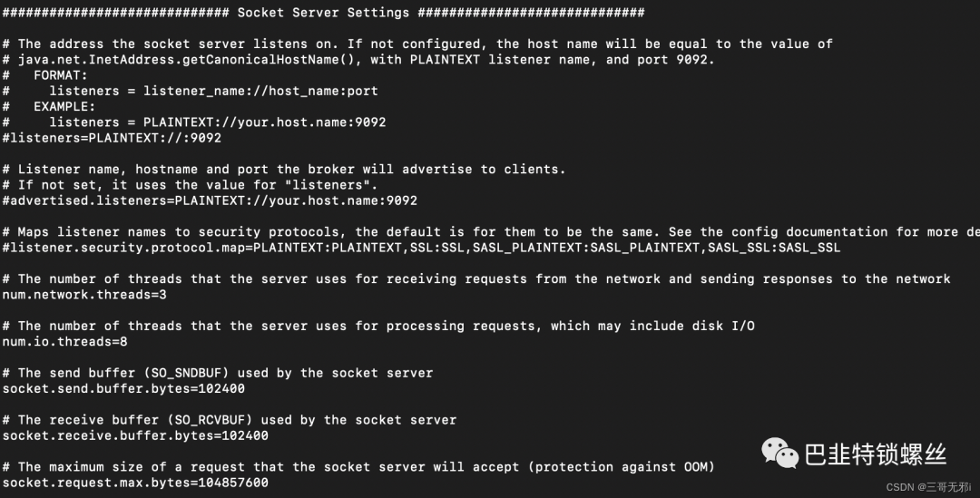Click the #advertised.listeners=PLAINTEXT line
The image size is (980, 498).
210,200
